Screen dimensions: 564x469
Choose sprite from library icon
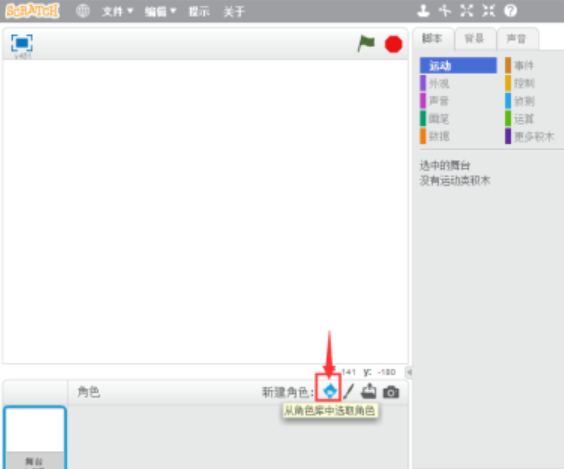(x=329, y=391)
